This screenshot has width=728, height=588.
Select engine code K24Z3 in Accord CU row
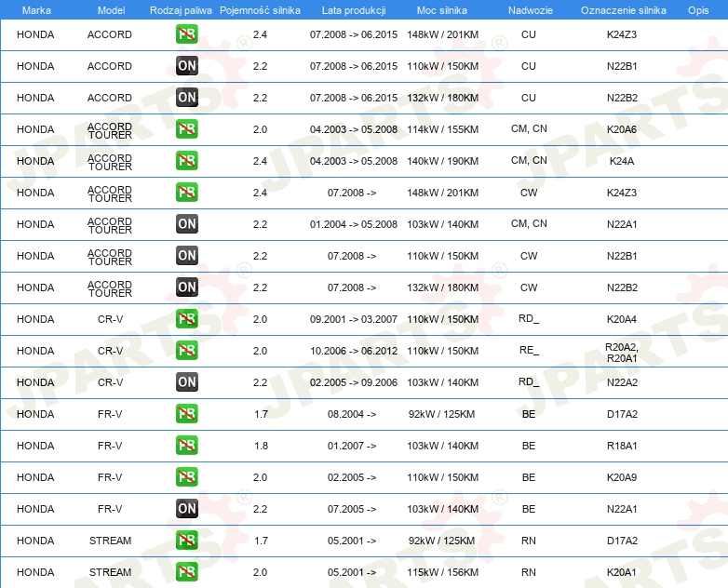[622, 34]
